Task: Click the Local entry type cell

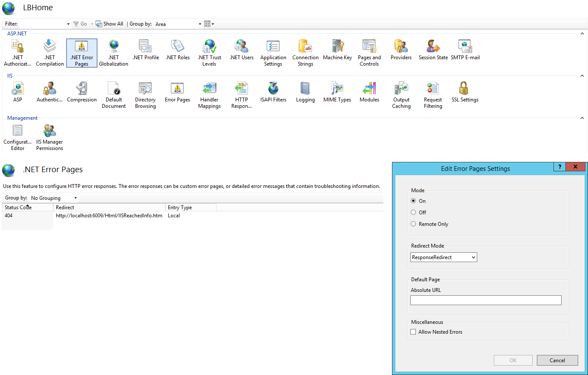Action: (174, 216)
